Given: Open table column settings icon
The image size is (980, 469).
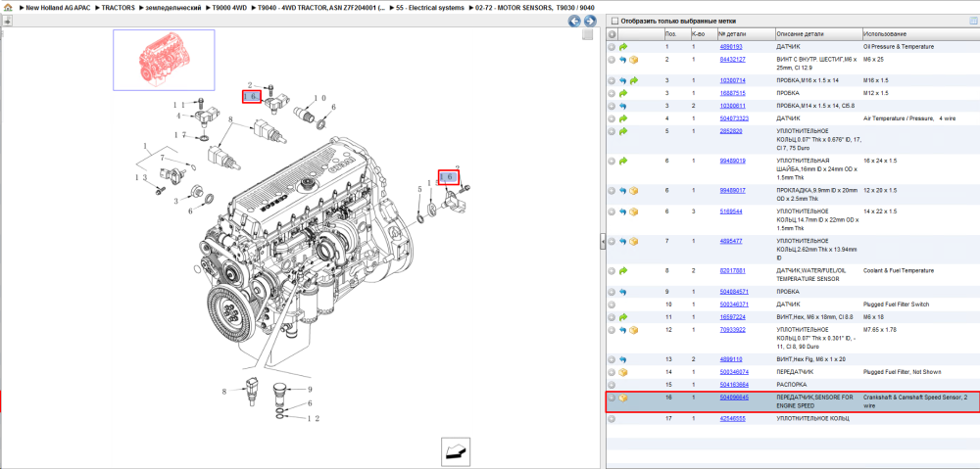Looking at the screenshot, I should pyautogui.click(x=972, y=21).
